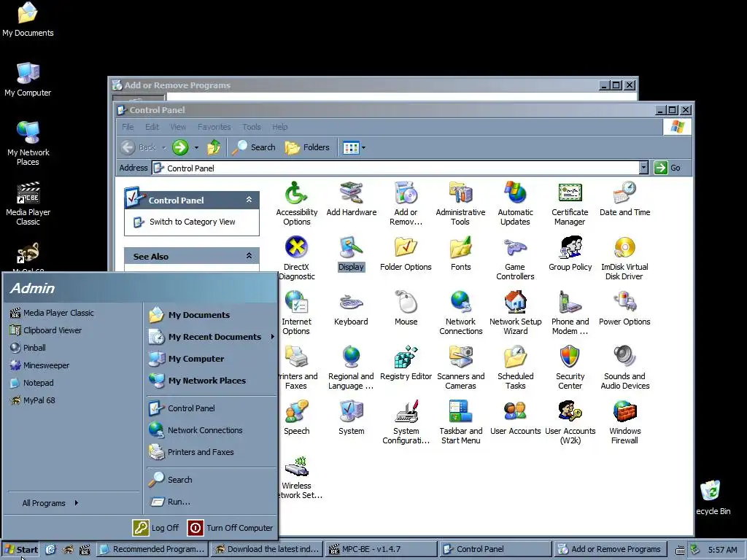This screenshot has height=560, width=747.
Task: Click the Log Off button
Action: (x=156, y=528)
